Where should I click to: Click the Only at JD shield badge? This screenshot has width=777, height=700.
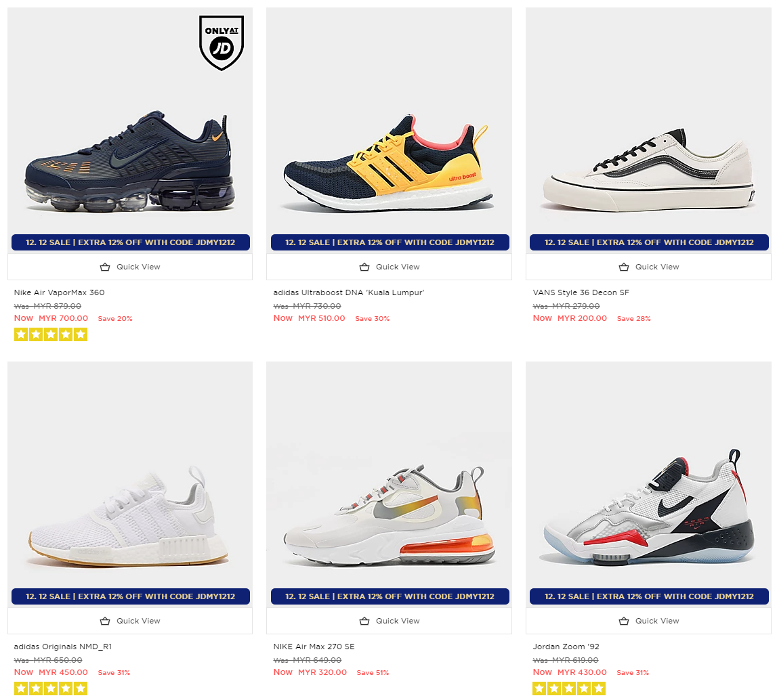[x=221, y=43]
